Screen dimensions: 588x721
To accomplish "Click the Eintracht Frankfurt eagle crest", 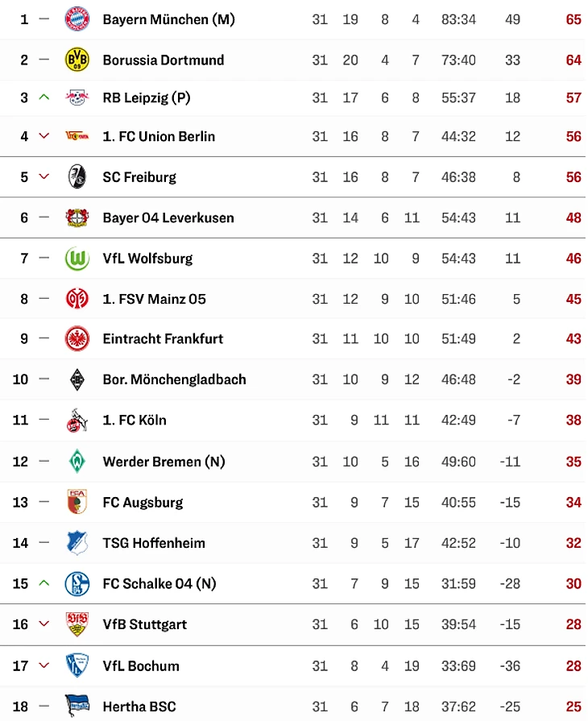I will click(x=77, y=338).
